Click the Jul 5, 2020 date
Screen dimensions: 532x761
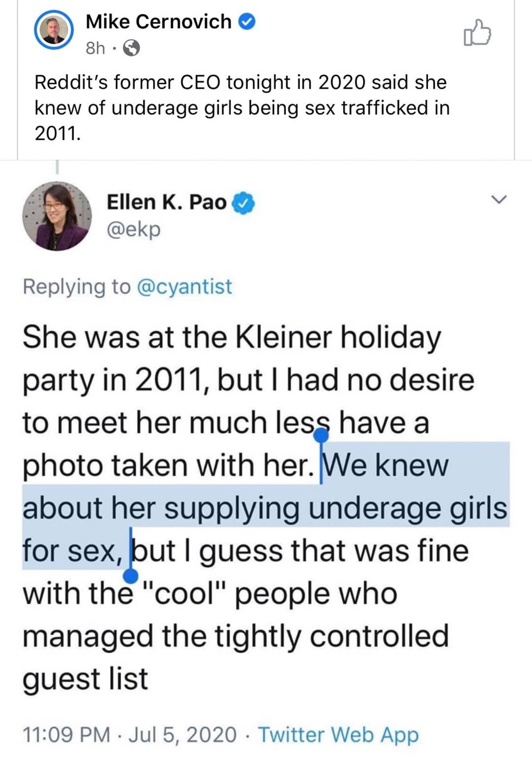point(182,734)
